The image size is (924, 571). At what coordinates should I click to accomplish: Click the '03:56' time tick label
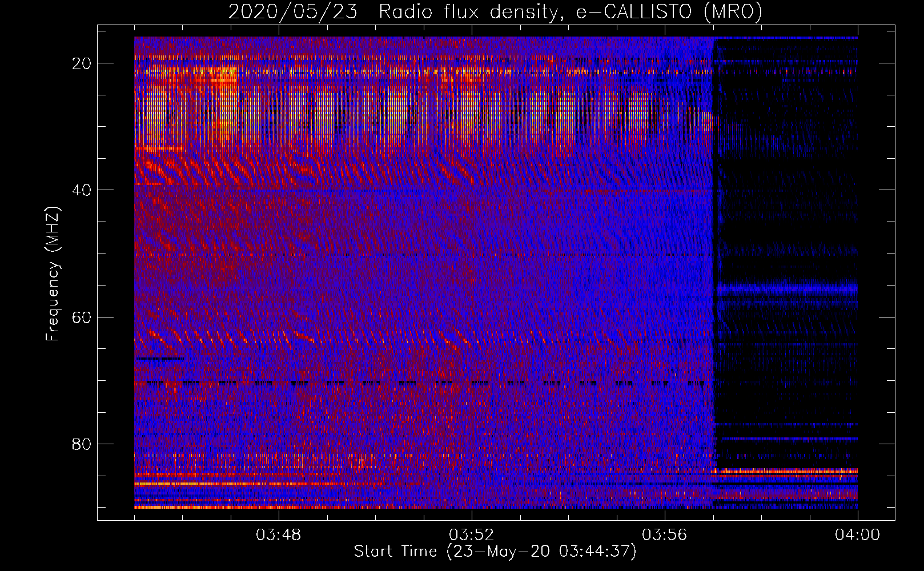(665, 535)
